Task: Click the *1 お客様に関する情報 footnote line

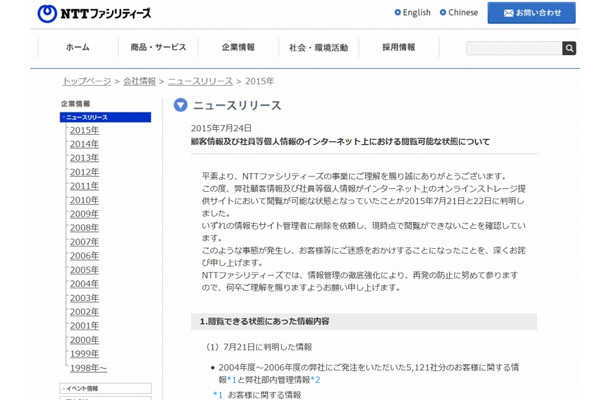Action: pos(257,395)
